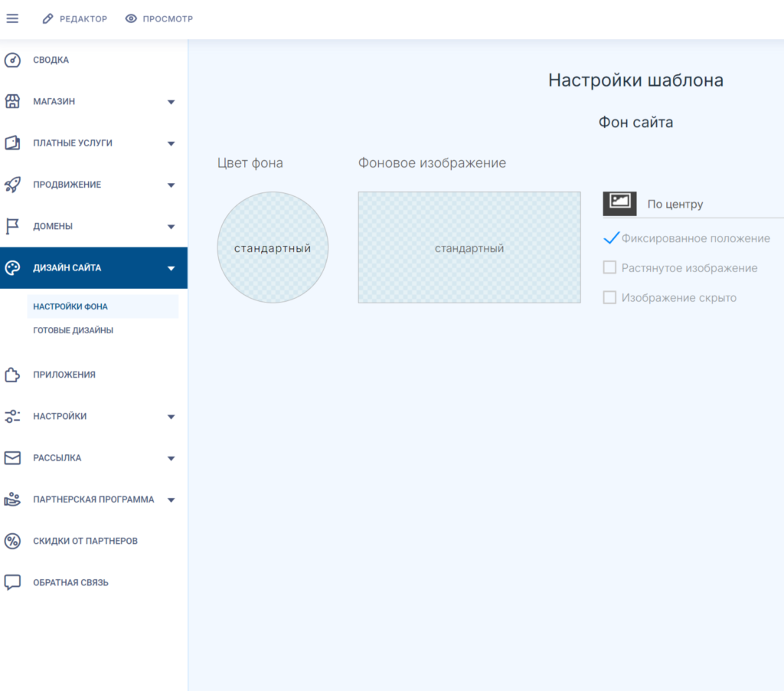The width and height of the screenshot is (784, 691).
Task: Expand the Платные услуги arrow
Action: (171, 143)
